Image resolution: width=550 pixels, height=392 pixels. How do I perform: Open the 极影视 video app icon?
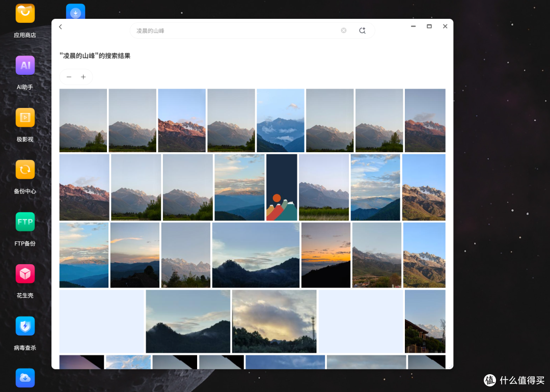click(x=25, y=118)
